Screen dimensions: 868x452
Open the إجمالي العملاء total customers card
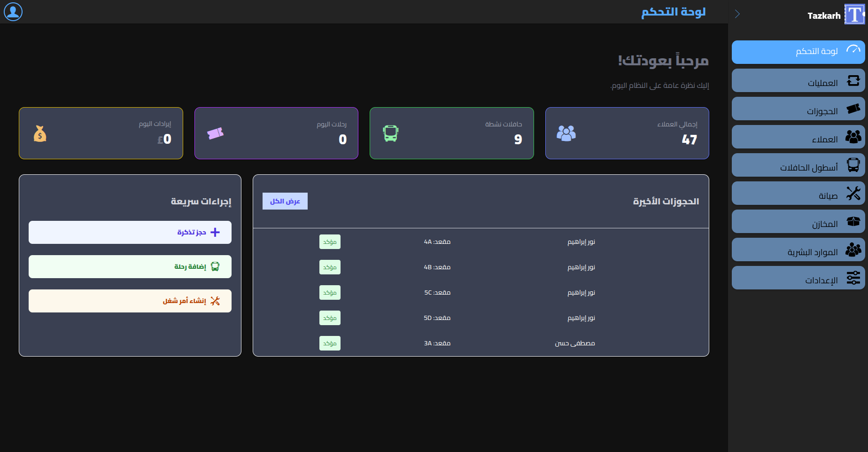pos(627,133)
